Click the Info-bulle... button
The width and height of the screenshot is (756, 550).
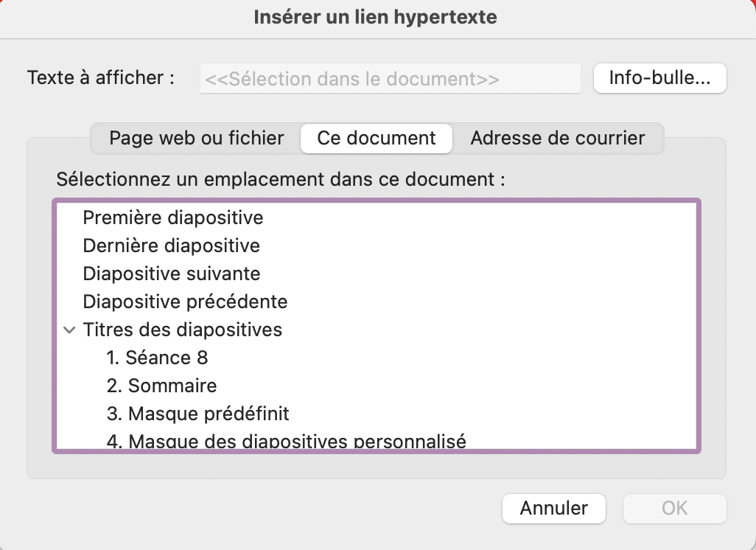(x=660, y=78)
